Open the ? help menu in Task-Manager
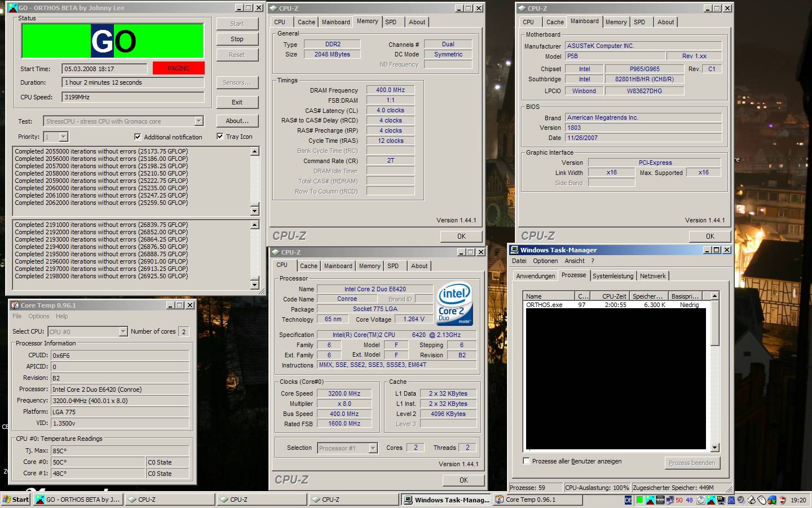Viewport: 812px width, 508px height. [x=593, y=261]
